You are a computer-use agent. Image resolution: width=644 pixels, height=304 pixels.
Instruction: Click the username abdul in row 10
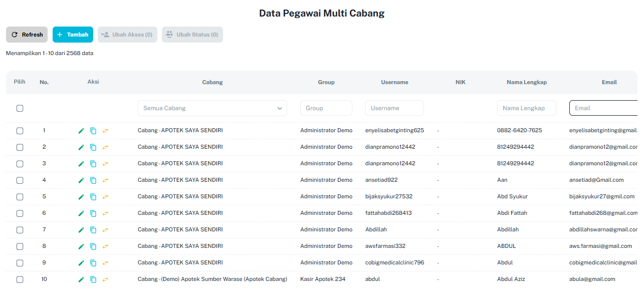(372, 279)
